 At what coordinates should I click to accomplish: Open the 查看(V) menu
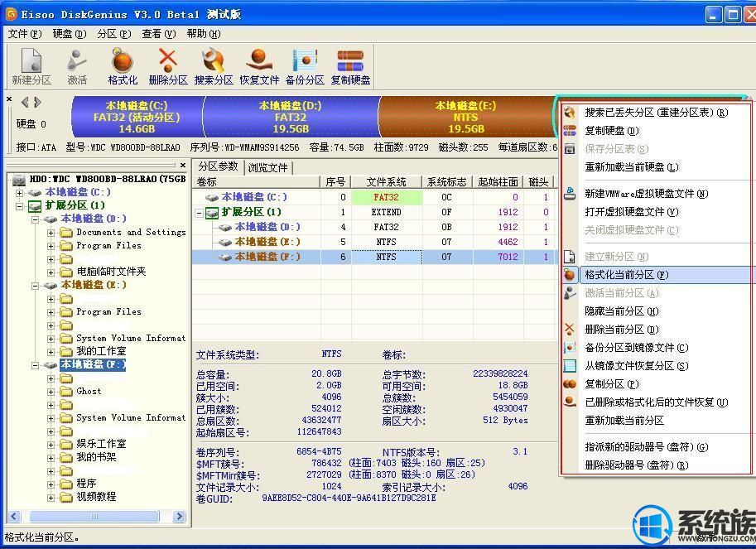point(159,34)
